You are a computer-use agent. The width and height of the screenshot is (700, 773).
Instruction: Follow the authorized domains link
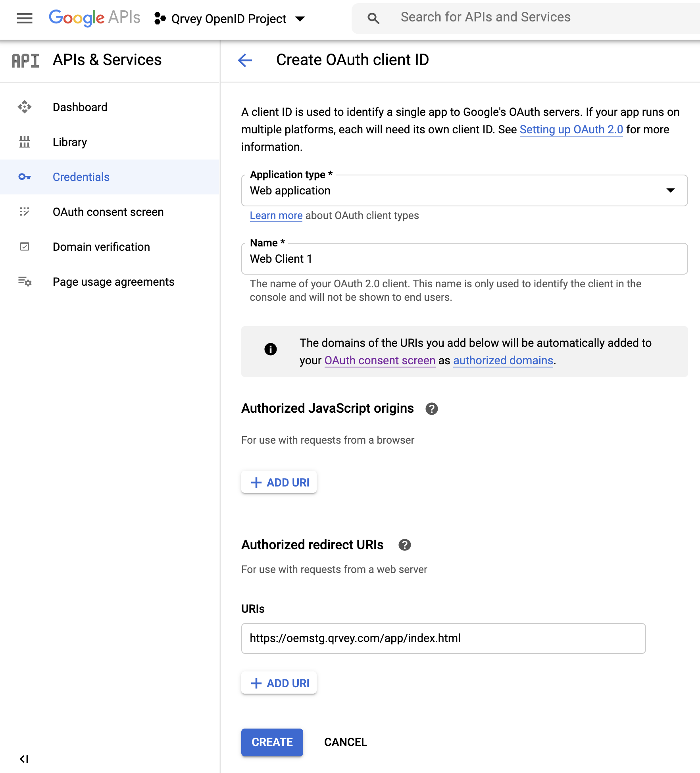tap(503, 360)
